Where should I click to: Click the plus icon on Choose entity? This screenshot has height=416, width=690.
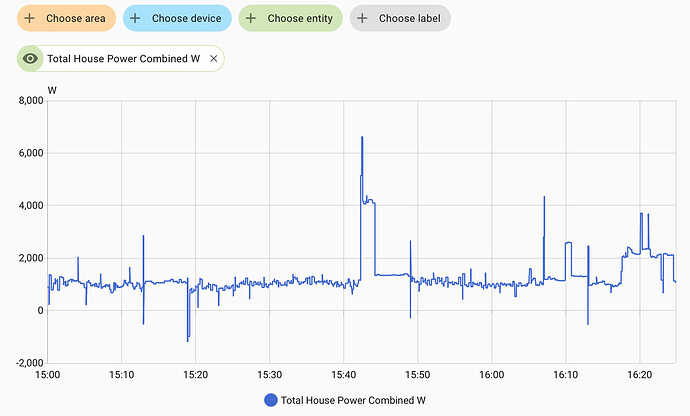click(x=251, y=18)
